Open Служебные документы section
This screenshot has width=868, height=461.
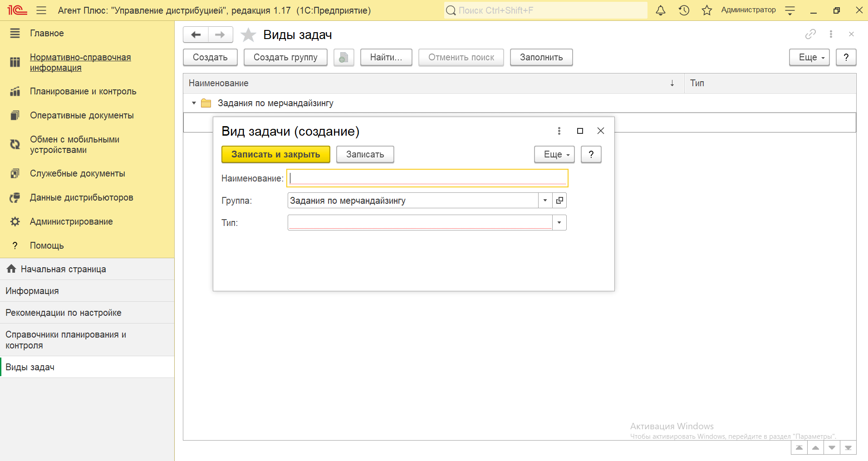coord(78,173)
